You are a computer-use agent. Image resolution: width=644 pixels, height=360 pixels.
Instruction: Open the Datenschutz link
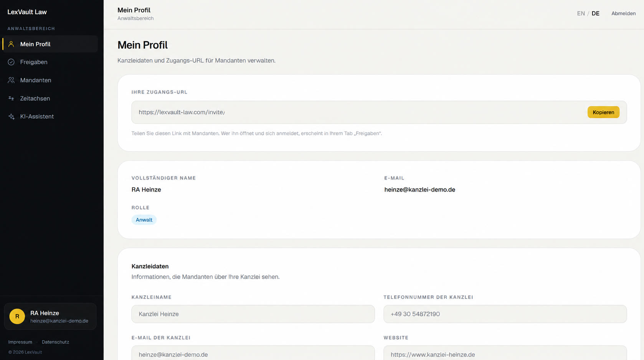coord(55,342)
